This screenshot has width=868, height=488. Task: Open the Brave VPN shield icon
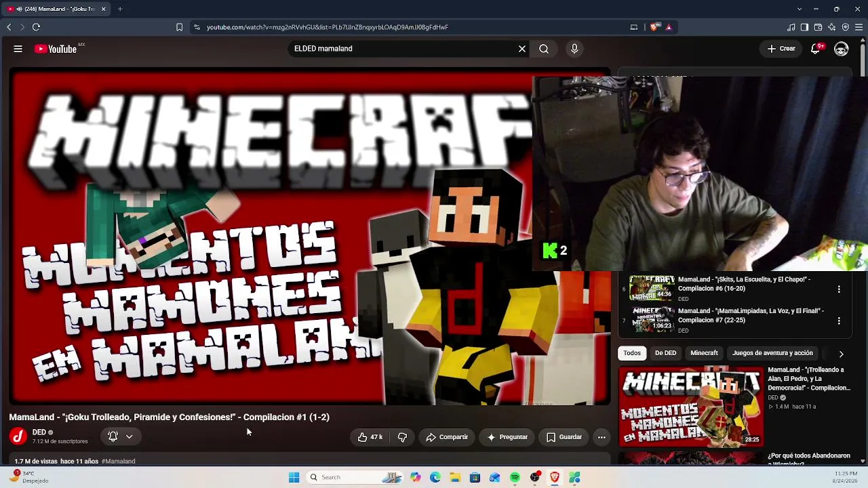click(x=845, y=27)
